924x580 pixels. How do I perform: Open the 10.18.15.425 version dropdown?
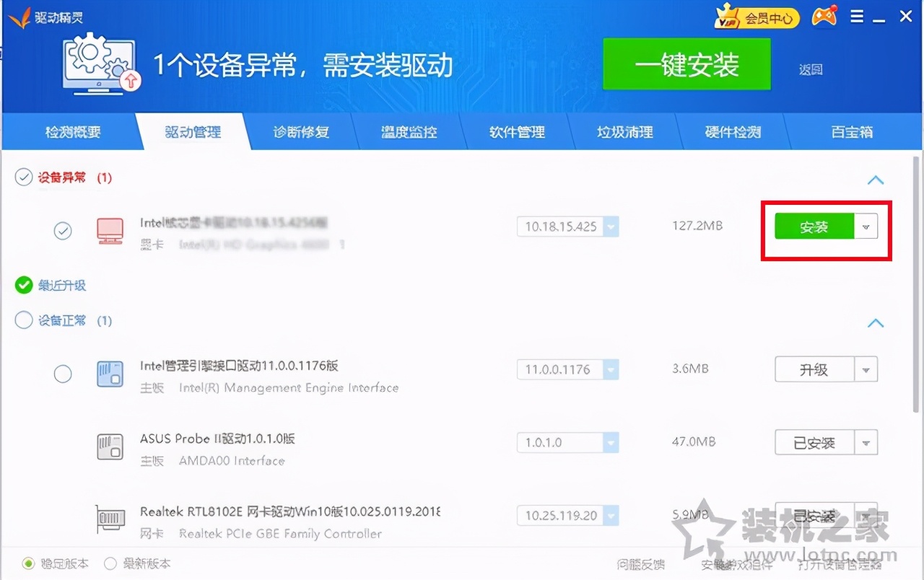pyautogui.click(x=610, y=226)
